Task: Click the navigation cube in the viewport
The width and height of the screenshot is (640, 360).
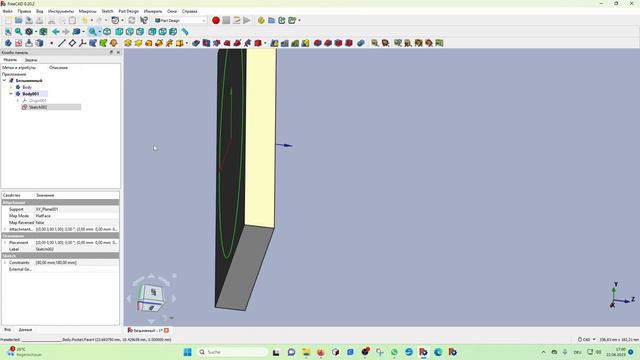Action: click(151, 298)
